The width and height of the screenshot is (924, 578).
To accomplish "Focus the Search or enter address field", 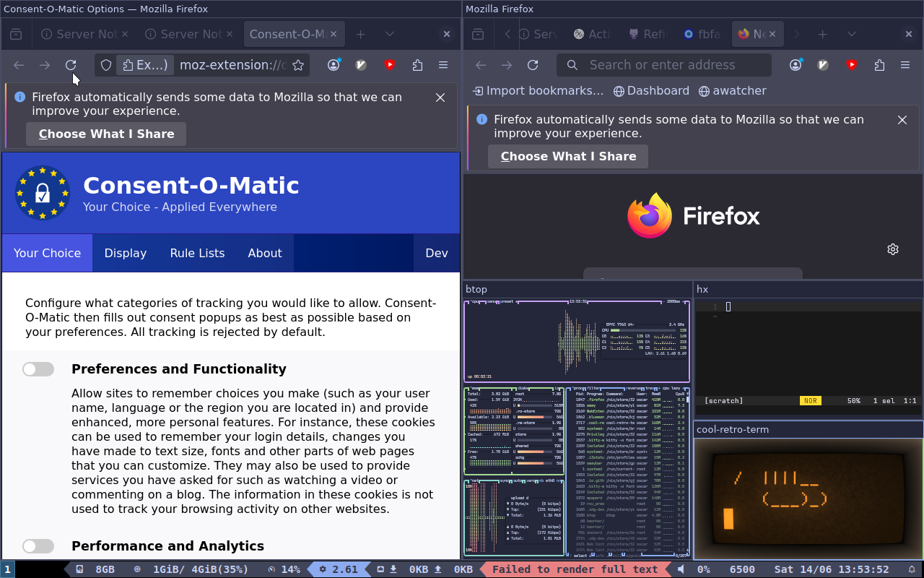I will coord(663,65).
